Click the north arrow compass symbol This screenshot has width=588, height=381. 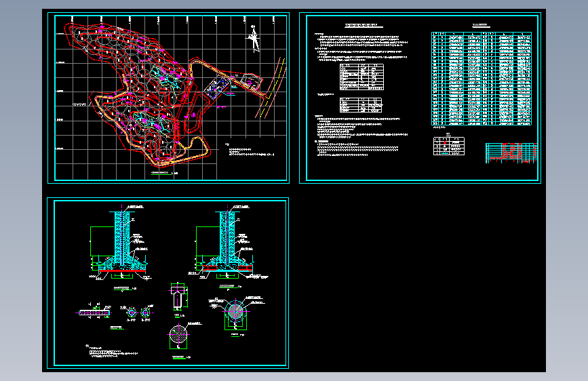pyautogui.click(x=254, y=38)
